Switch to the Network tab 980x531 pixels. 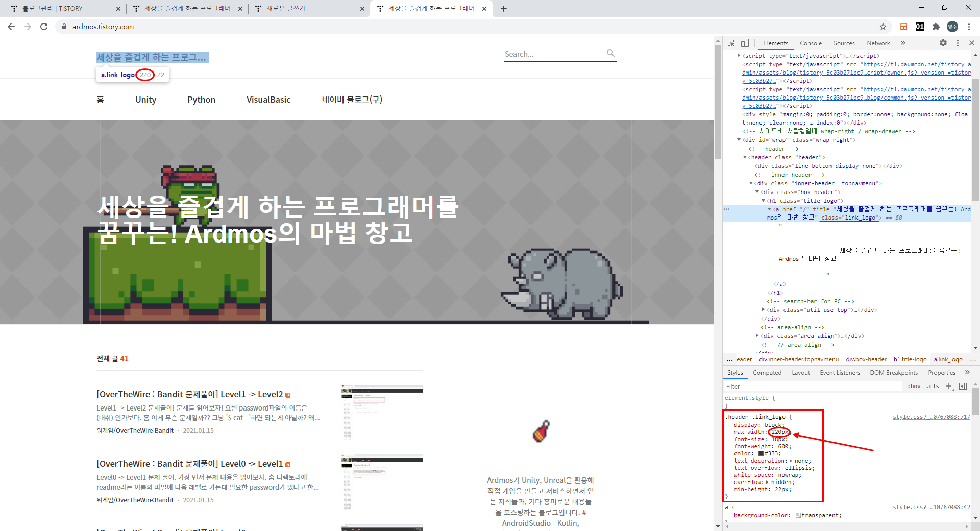click(878, 43)
